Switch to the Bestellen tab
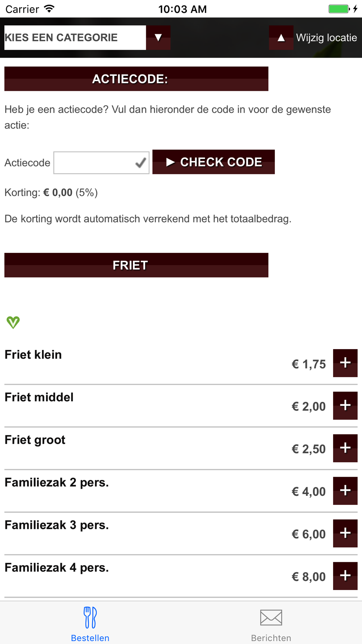The width and height of the screenshot is (362, 644). pyautogui.click(x=90, y=623)
